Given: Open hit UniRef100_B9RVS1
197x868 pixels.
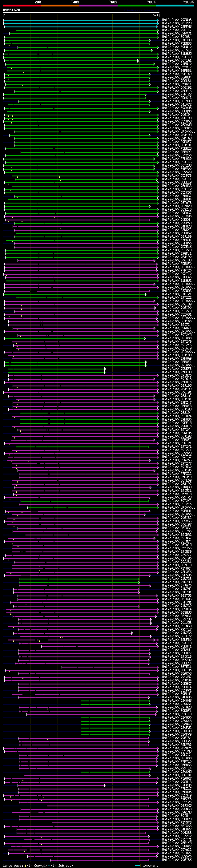Looking at the screenshot, I should pyautogui.click(x=177, y=33).
